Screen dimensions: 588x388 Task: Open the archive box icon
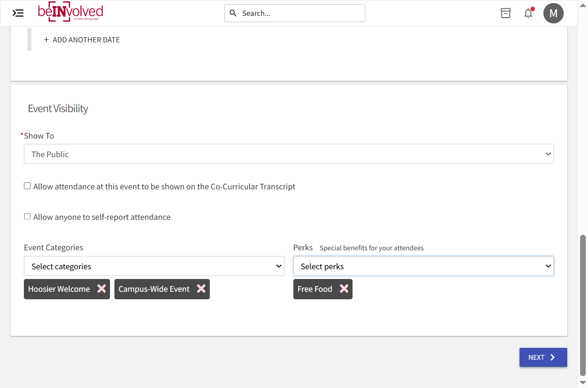click(505, 13)
